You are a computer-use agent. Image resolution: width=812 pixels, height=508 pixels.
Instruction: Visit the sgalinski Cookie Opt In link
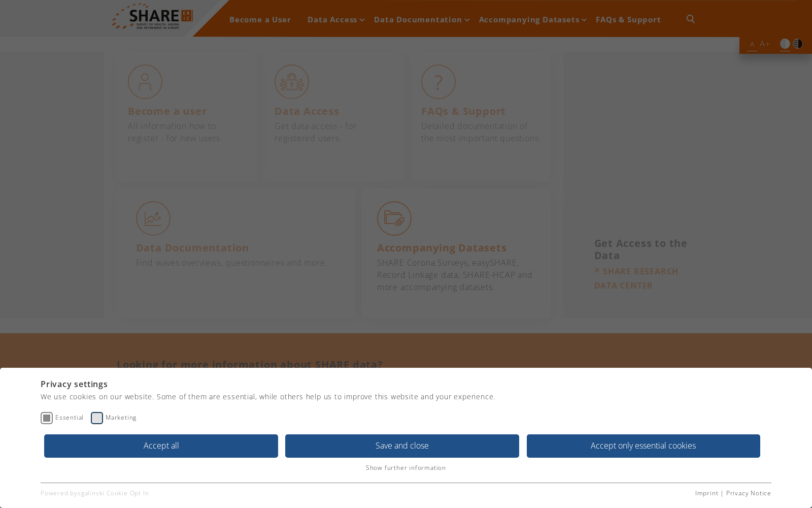point(113,493)
